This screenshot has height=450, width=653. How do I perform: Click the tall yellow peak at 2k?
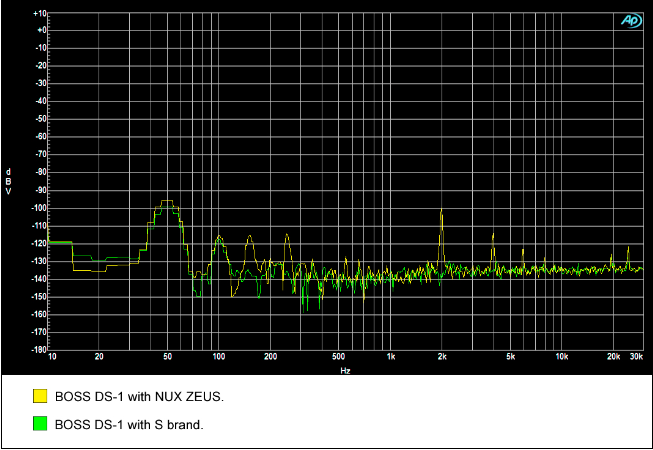click(x=441, y=212)
